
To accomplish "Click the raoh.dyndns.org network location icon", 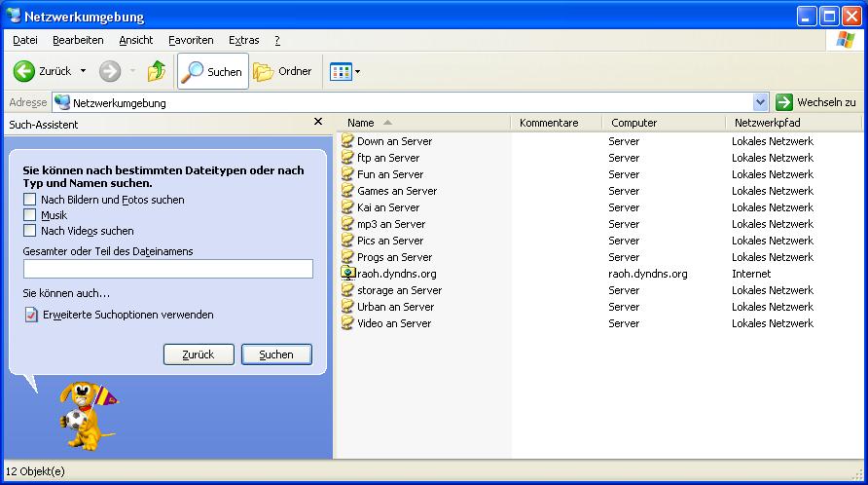I will click(347, 274).
